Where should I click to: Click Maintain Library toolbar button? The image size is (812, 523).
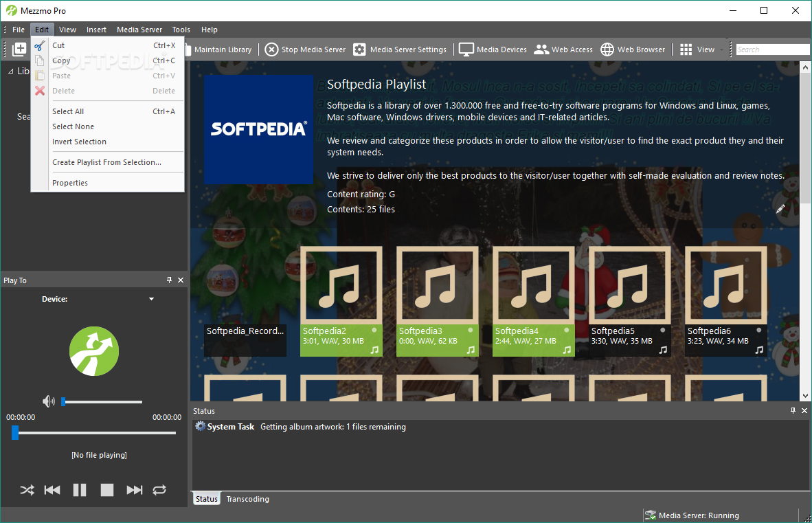tap(223, 49)
